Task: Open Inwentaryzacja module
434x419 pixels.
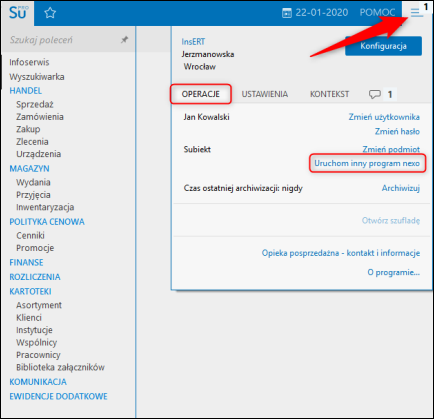Action: (x=45, y=207)
